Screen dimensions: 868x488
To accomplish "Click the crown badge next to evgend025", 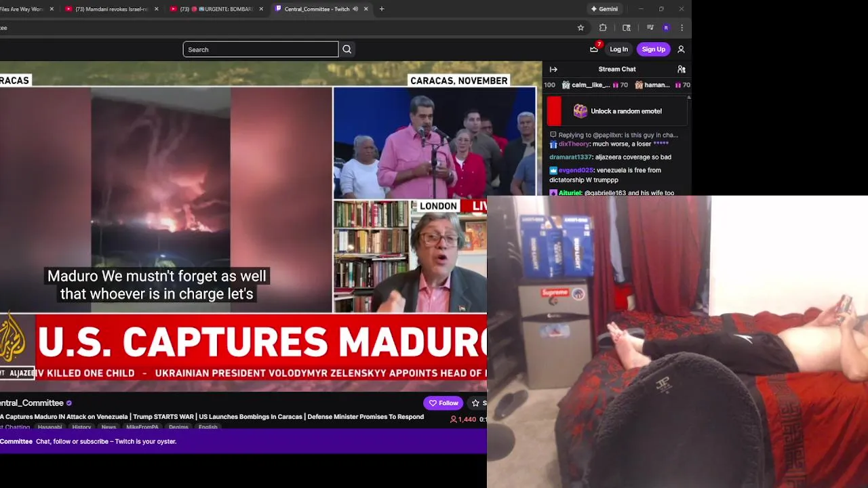I will pos(553,171).
